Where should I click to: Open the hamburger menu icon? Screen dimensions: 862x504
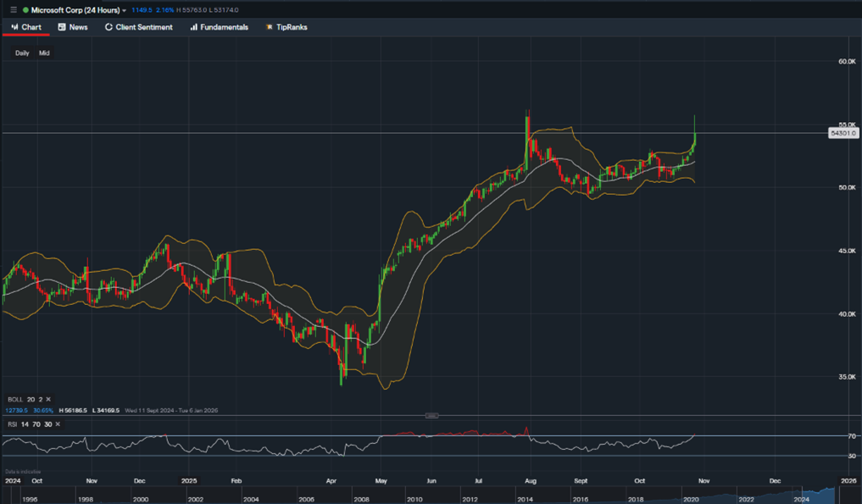13,8
